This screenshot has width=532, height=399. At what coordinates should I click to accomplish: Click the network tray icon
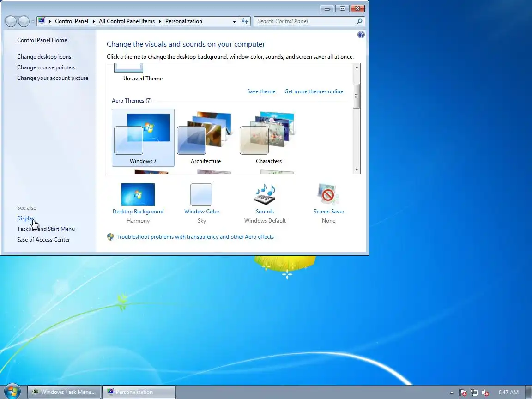[x=474, y=393]
